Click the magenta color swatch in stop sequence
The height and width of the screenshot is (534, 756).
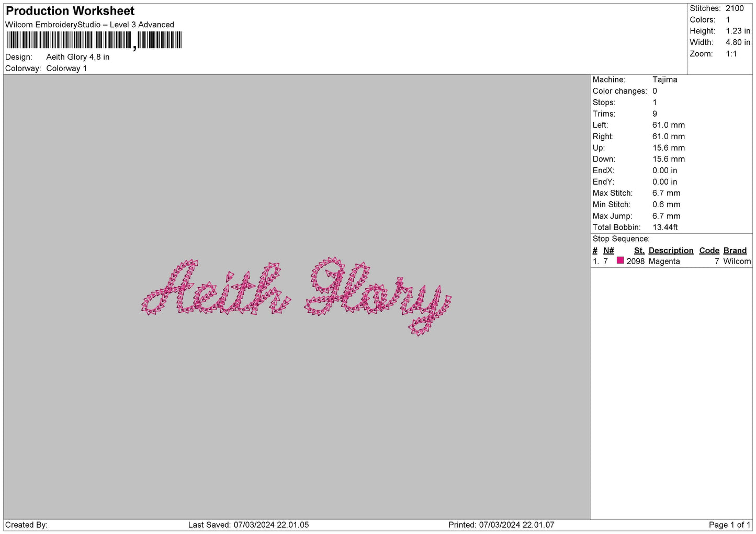pos(620,260)
